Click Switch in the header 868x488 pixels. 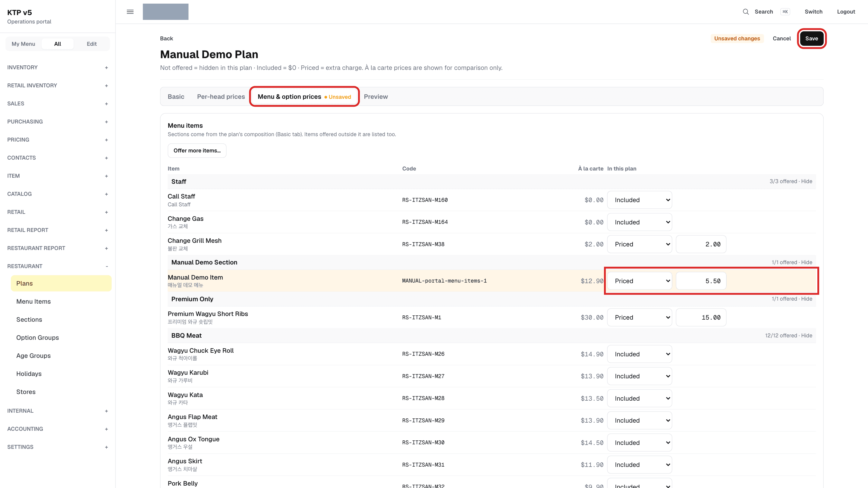click(813, 12)
